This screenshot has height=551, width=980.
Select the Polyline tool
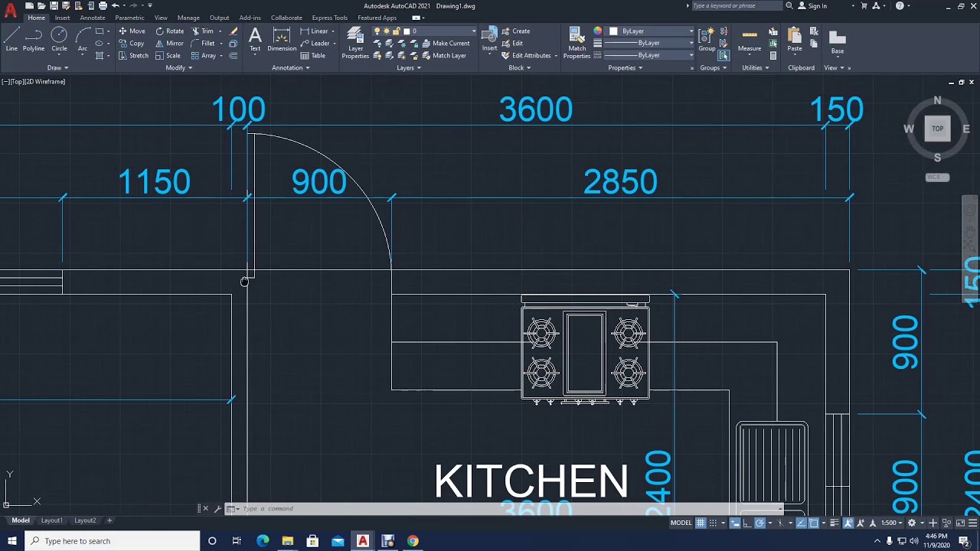tap(34, 38)
